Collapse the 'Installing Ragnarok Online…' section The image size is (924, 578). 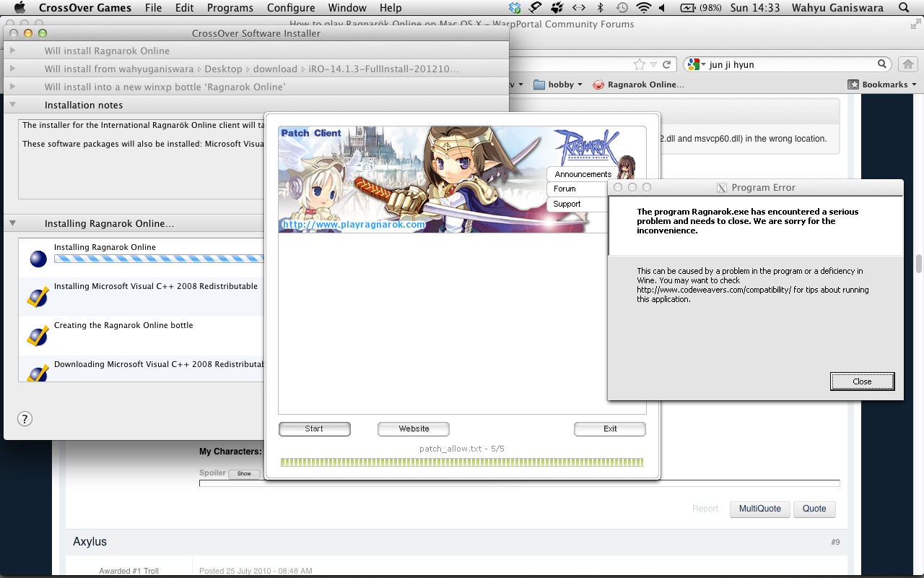pos(13,223)
